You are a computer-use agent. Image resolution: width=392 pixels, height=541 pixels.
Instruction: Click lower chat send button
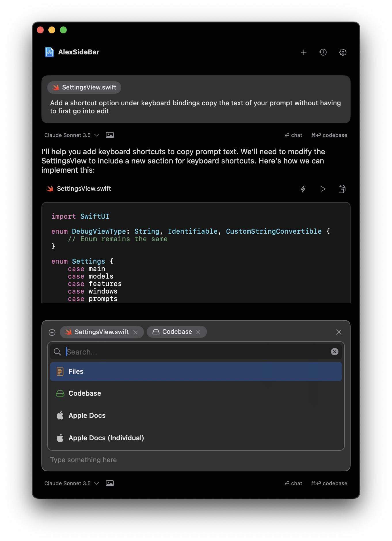point(293,483)
